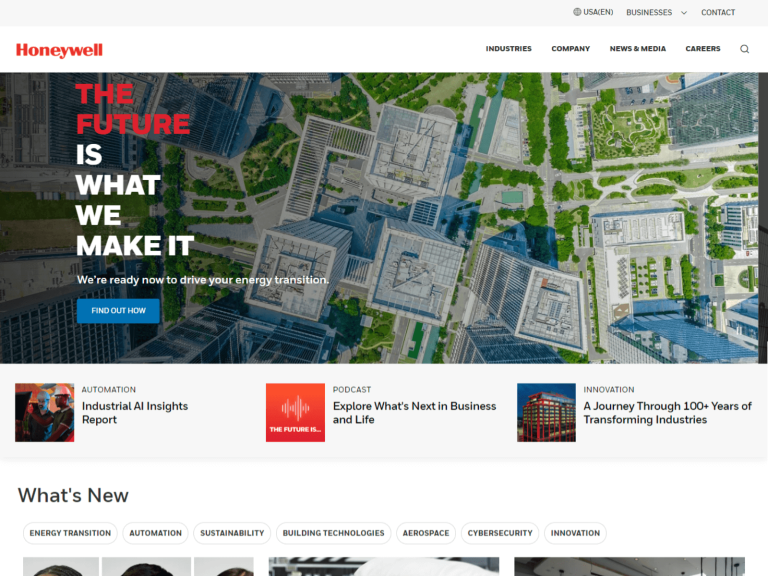Viewport: 768px width, 576px height.
Task: Click the Podcast category label
Action: click(x=352, y=389)
